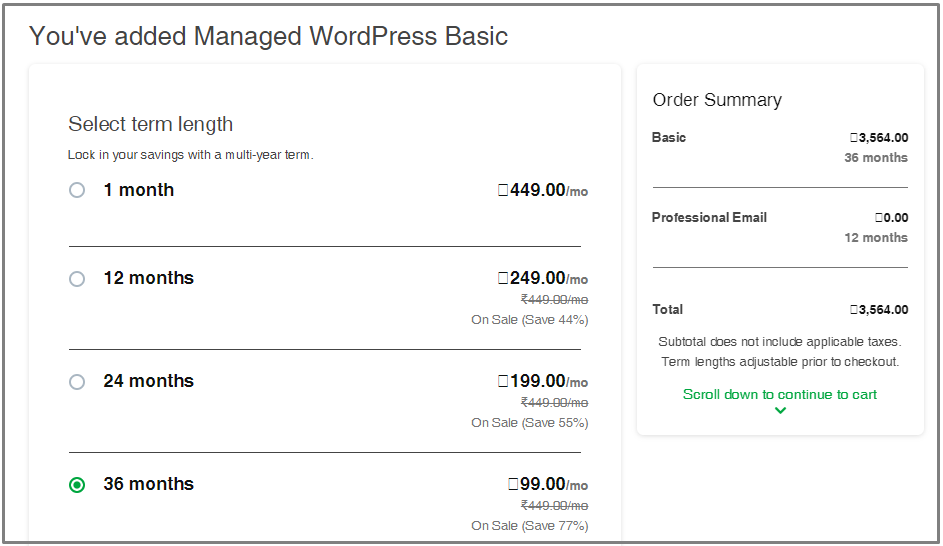This screenshot has height=546, width=943.
Task: Click the 12 months label
Action: click(149, 278)
